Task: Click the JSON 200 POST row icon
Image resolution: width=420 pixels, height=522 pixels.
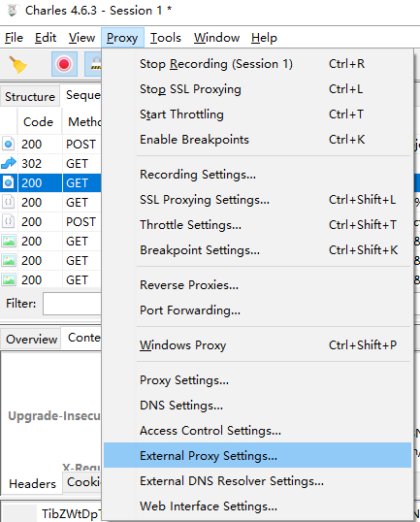Action: [x=9, y=221]
